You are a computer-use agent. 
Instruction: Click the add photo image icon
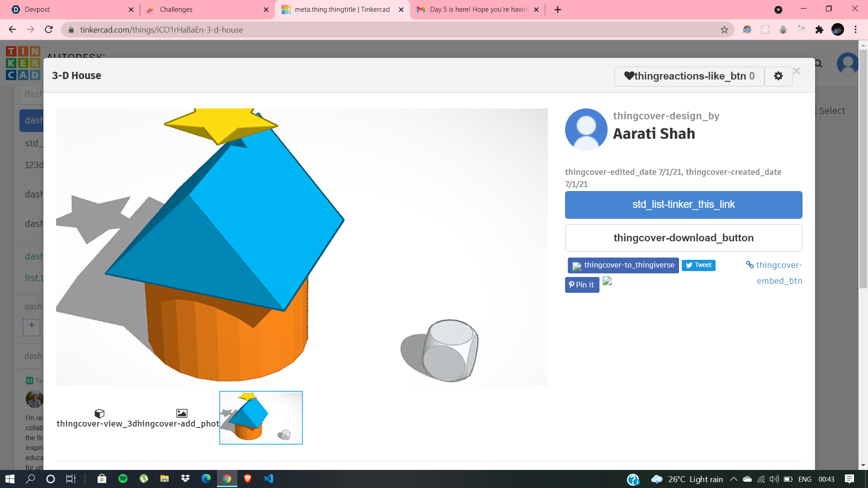point(182,413)
